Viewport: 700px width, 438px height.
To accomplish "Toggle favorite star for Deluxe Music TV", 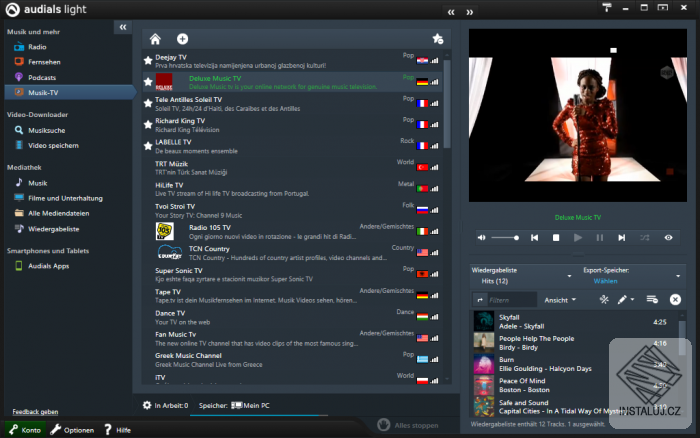I will (148, 82).
